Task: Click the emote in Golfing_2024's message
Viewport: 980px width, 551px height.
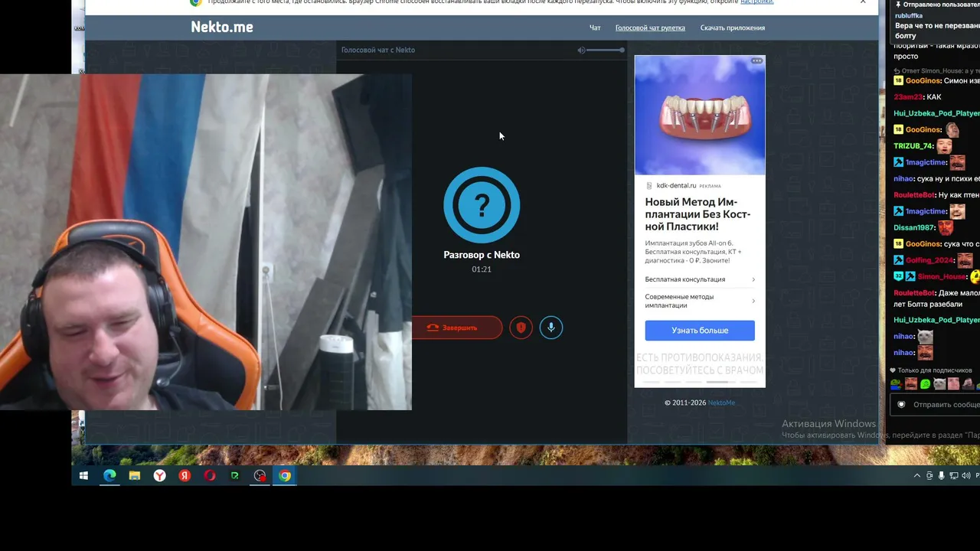Action: (x=965, y=260)
